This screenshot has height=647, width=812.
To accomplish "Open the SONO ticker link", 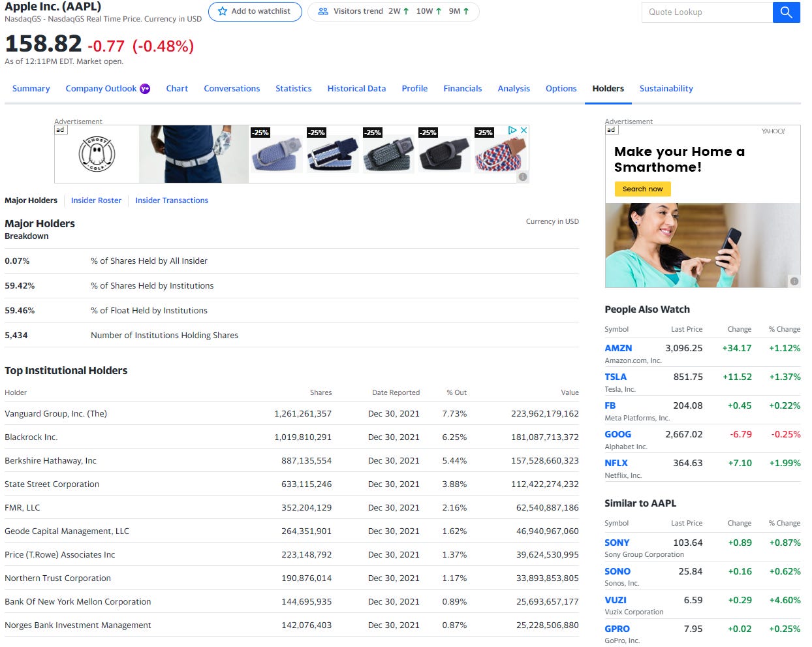I will click(617, 572).
